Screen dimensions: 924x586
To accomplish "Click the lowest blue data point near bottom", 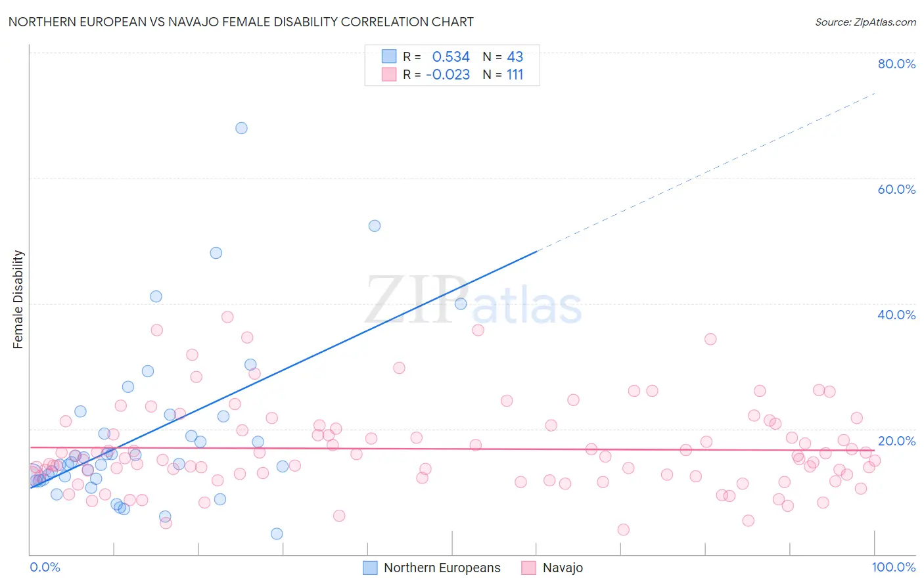I will point(277,533).
